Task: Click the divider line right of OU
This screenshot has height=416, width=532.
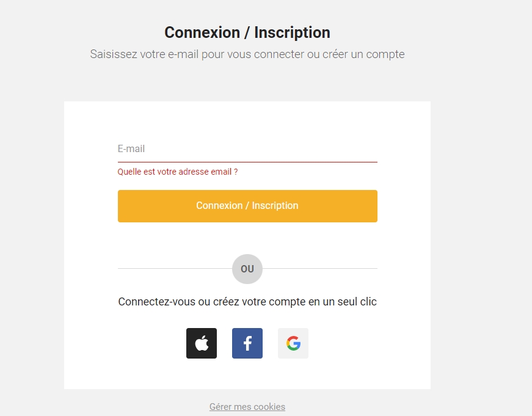Action: (321, 269)
